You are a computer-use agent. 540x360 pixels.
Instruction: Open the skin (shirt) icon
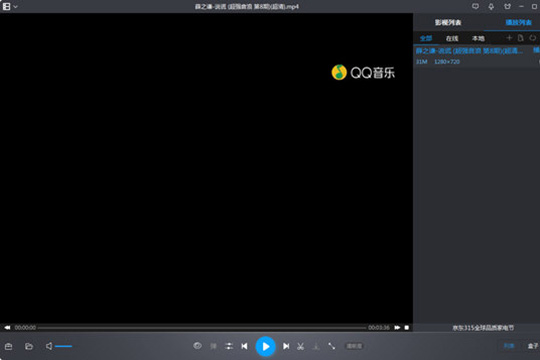click(507, 6)
